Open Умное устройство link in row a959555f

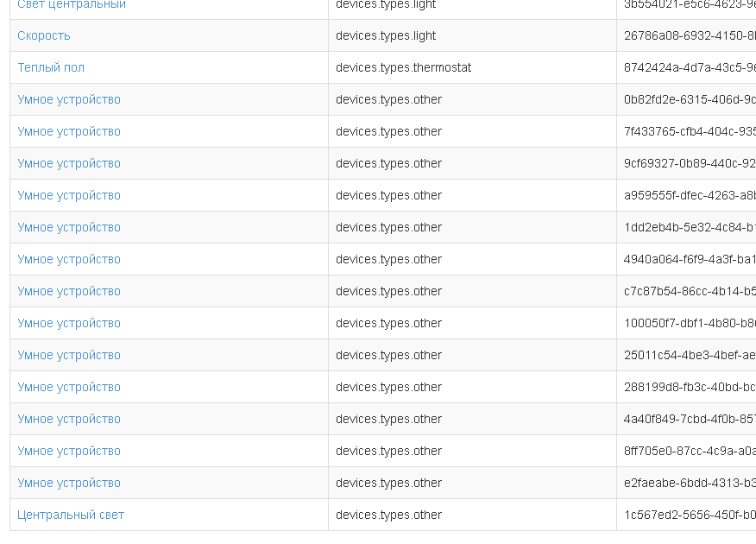point(69,195)
